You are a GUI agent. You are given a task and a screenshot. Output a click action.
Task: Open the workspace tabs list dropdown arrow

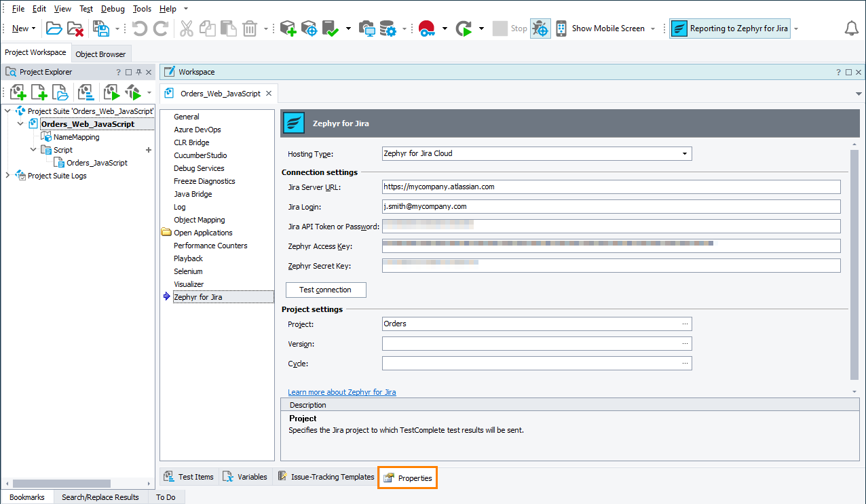pos(859,94)
